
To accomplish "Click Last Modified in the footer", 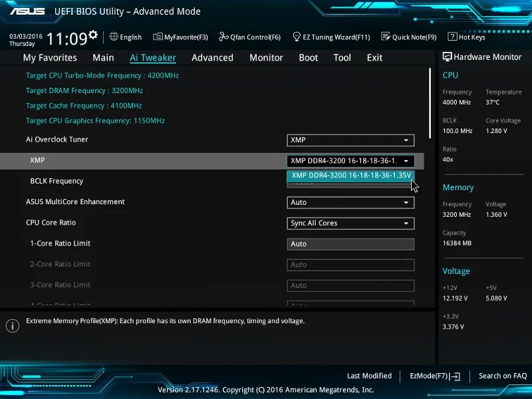I will (369, 376).
